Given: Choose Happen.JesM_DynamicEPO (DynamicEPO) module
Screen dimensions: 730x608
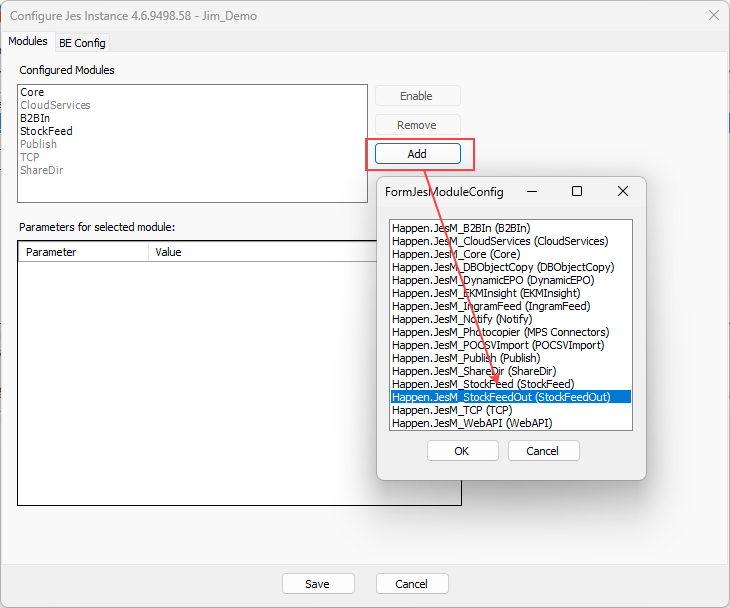Looking at the screenshot, I should (x=511, y=280).
